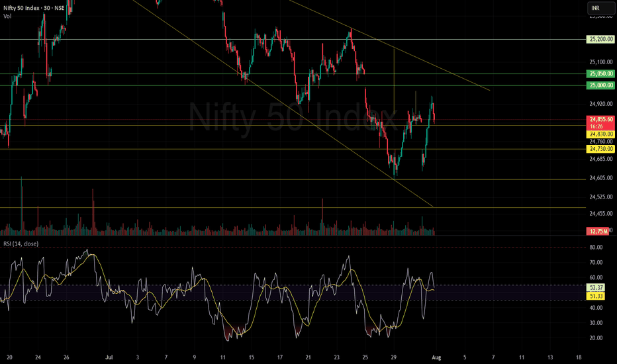Viewport: 617px width, 364px height.
Task: Click date 18 on the time axis
Action: [579, 357]
